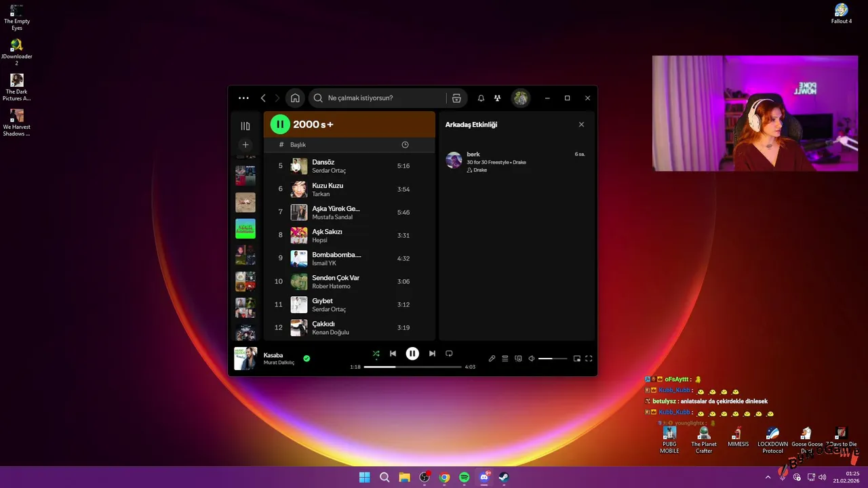This screenshot has width=868, height=488.
Task: Open Windows Start menu on taskbar
Action: pos(364,477)
